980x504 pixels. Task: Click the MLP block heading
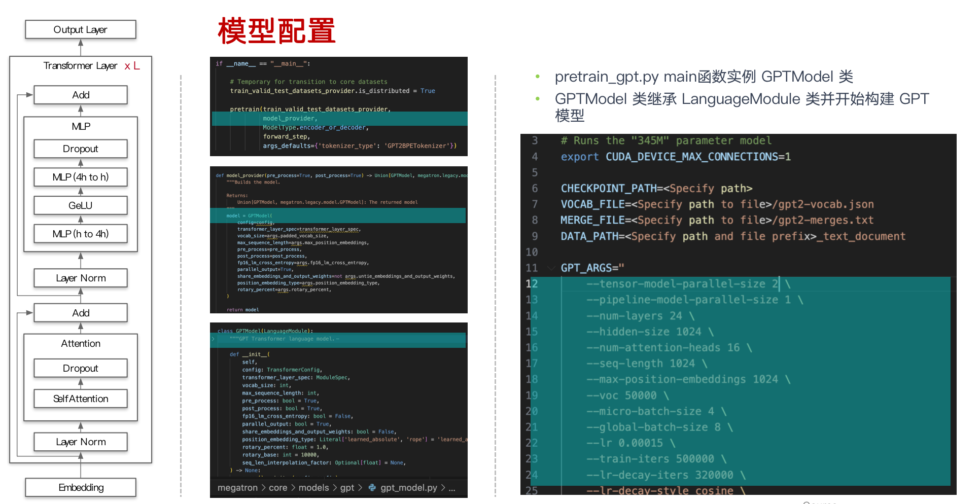[x=81, y=126]
